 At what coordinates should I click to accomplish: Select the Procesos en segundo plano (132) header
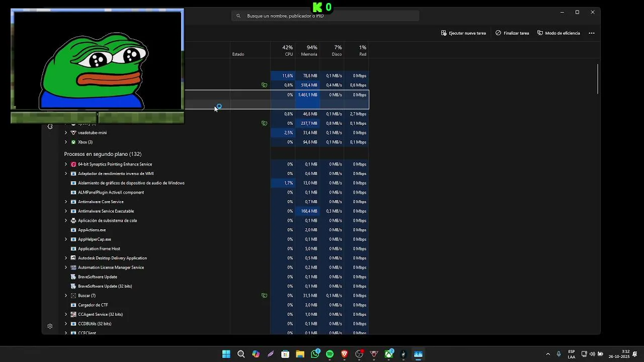tap(103, 154)
